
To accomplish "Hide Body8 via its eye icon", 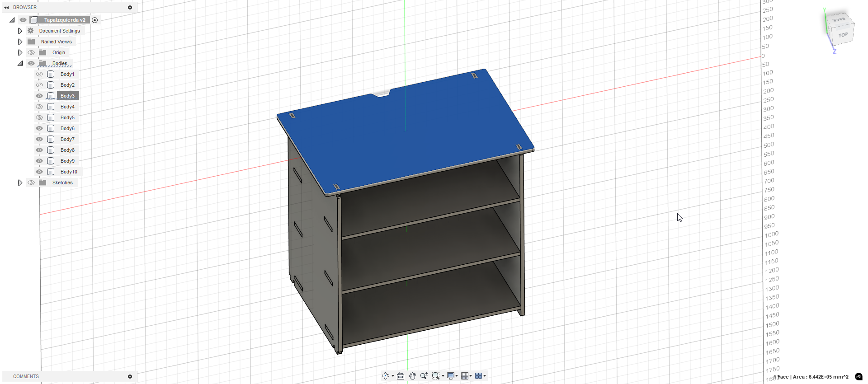I will click(x=39, y=150).
